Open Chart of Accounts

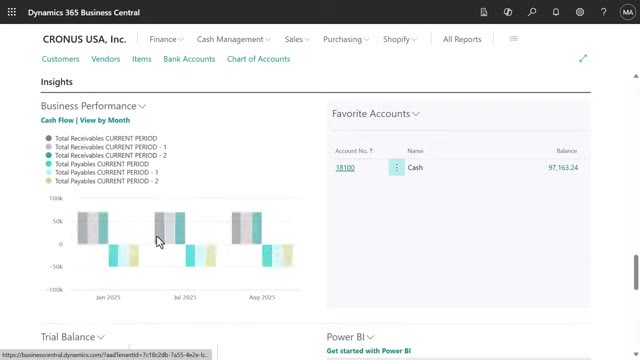click(258, 59)
